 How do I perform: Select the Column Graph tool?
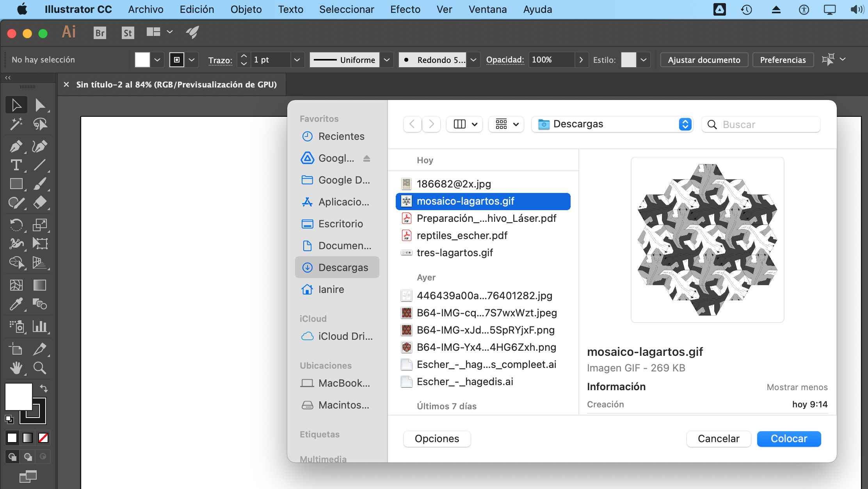pos(40,326)
